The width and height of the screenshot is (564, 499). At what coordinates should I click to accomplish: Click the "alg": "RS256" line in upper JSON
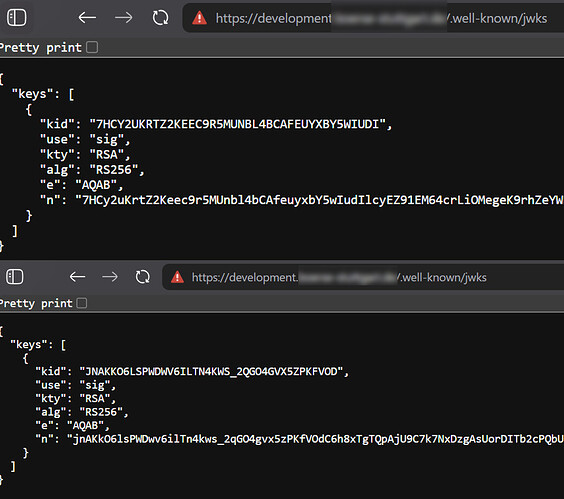tap(92, 169)
